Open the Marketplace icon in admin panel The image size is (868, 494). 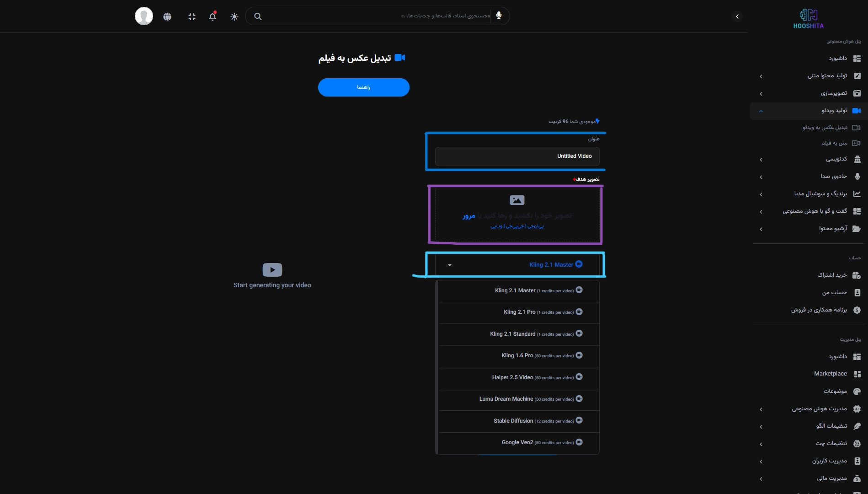857,374
